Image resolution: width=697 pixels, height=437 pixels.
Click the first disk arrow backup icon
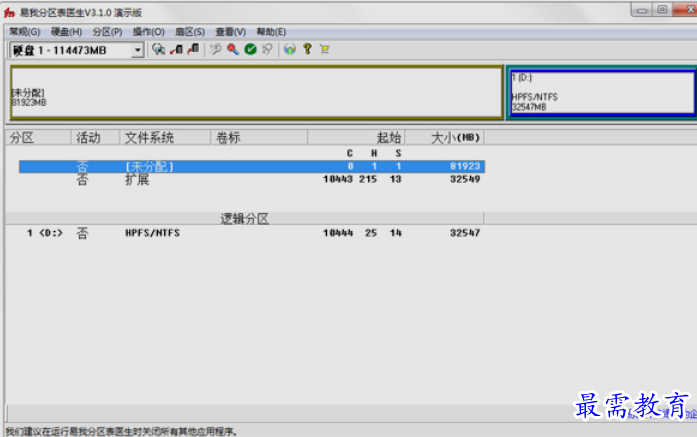[x=176, y=49]
